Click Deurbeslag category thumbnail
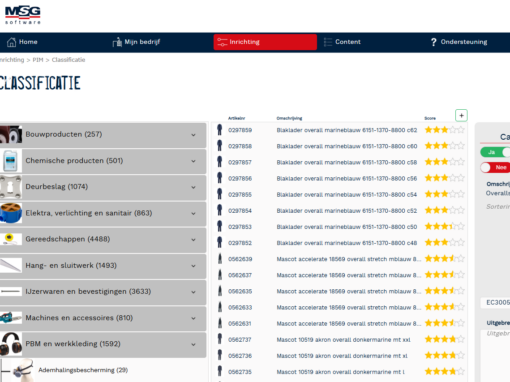 (11, 187)
